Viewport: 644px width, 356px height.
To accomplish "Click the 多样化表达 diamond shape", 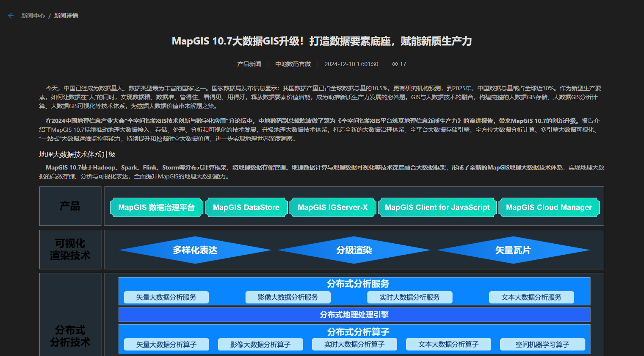I will (195, 250).
